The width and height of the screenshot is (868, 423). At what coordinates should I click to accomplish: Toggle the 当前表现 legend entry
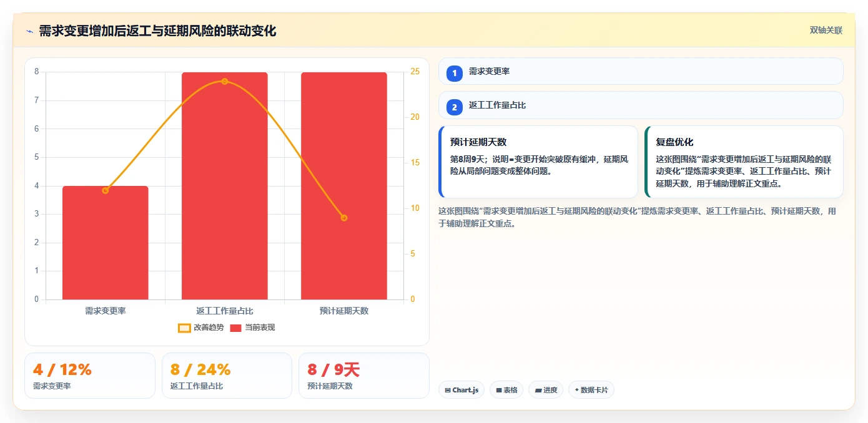coord(252,328)
